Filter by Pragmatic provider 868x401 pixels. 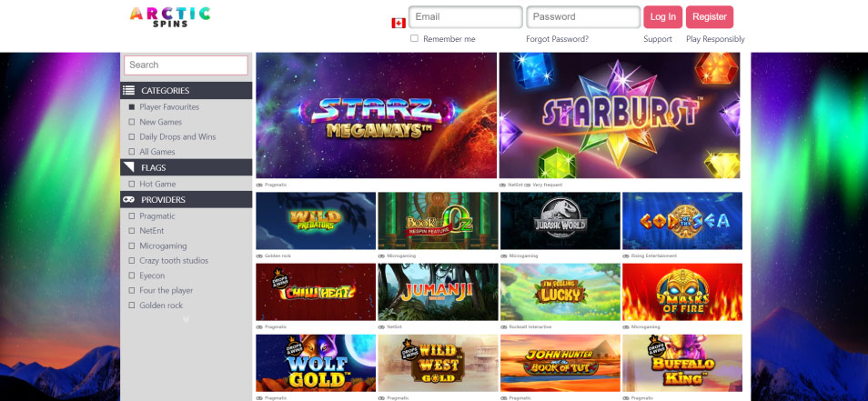(132, 216)
